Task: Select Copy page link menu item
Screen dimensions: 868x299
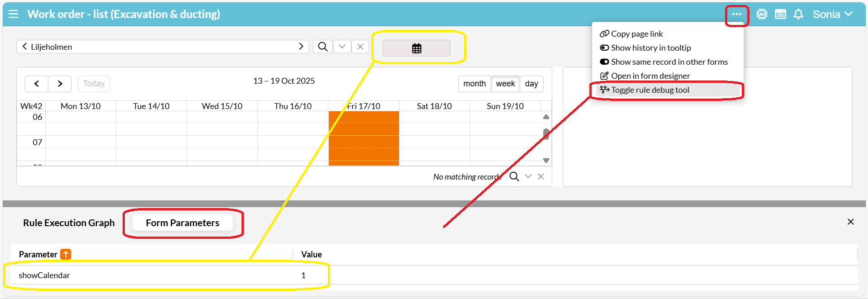Action: [636, 34]
